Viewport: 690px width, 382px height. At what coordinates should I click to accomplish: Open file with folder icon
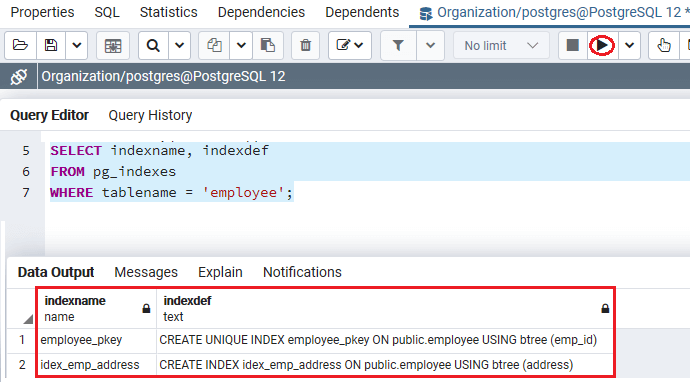point(20,45)
